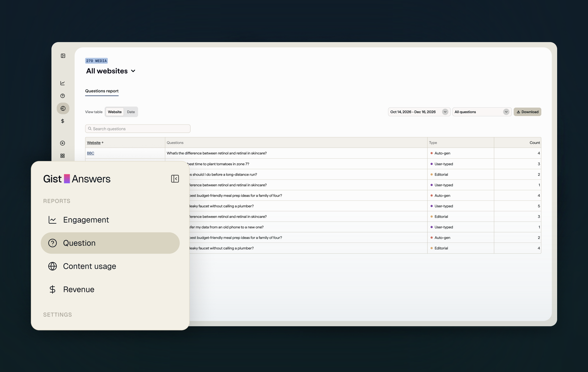Screen dimensions: 588x372
Task: Click the Count column header
Action: coord(535,143)
